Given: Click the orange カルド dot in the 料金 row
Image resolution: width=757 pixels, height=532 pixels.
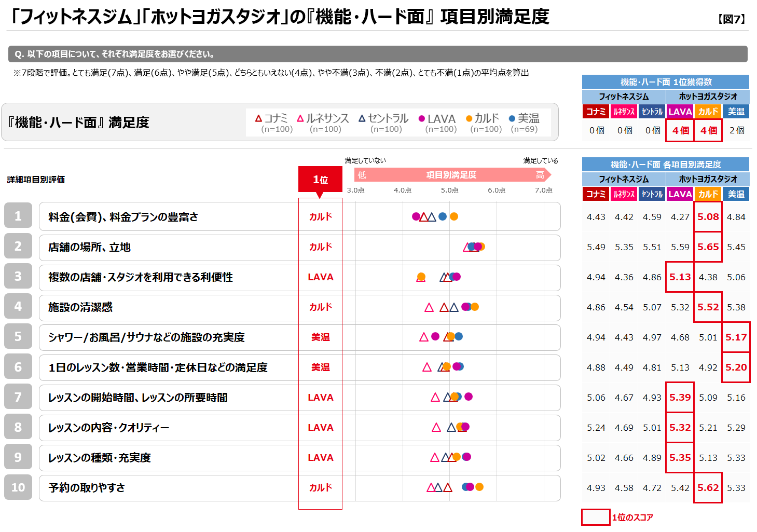Looking at the screenshot, I should pos(454,216).
